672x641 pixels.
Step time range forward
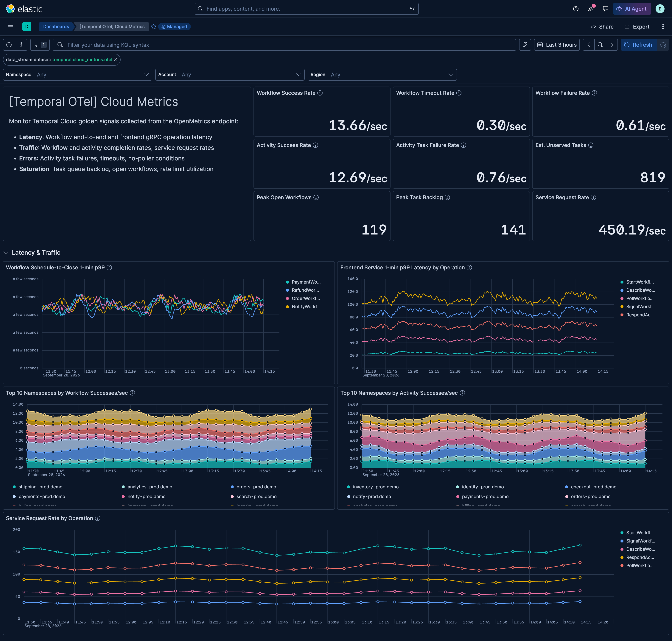point(612,45)
